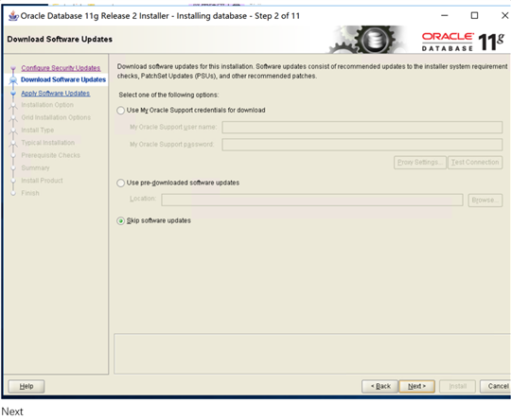Click the Oracle Database 11g logo
This screenshot has width=511, height=420.
tap(463, 42)
